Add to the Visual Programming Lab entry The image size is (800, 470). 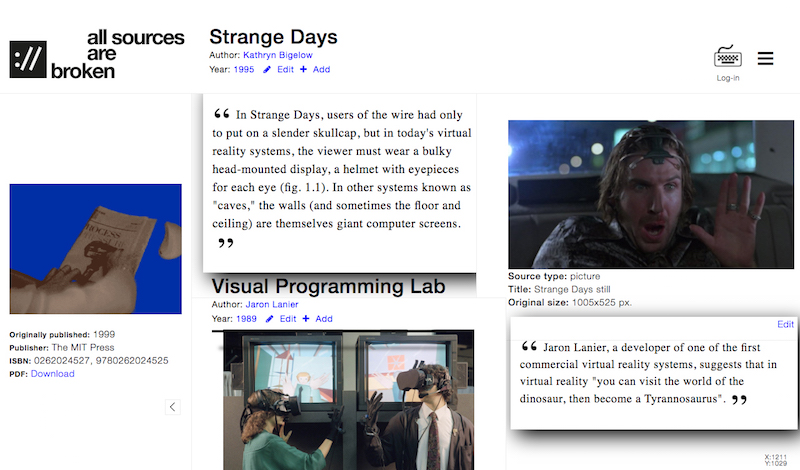pos(324,319)
